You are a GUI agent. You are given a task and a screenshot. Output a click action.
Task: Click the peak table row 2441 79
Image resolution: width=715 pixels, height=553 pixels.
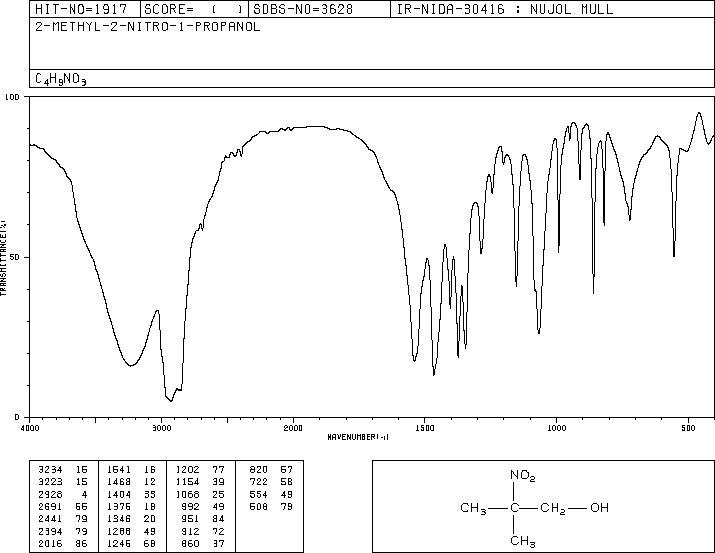click(63, 519)
